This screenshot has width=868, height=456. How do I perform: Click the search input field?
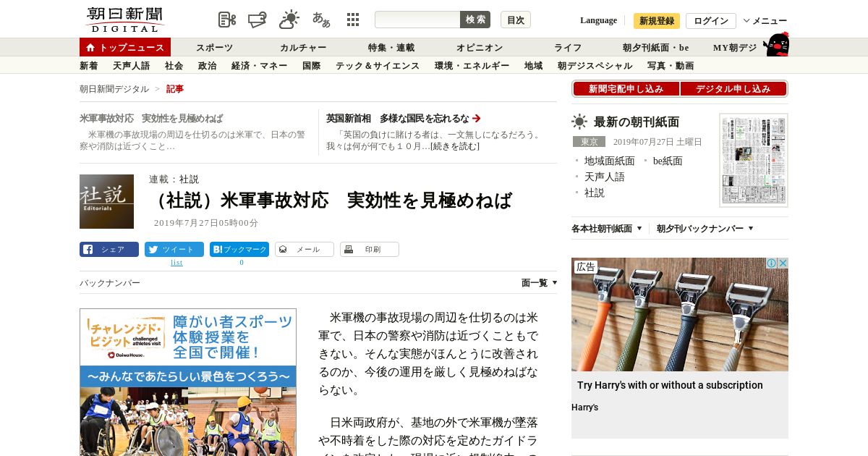[417, 20]
